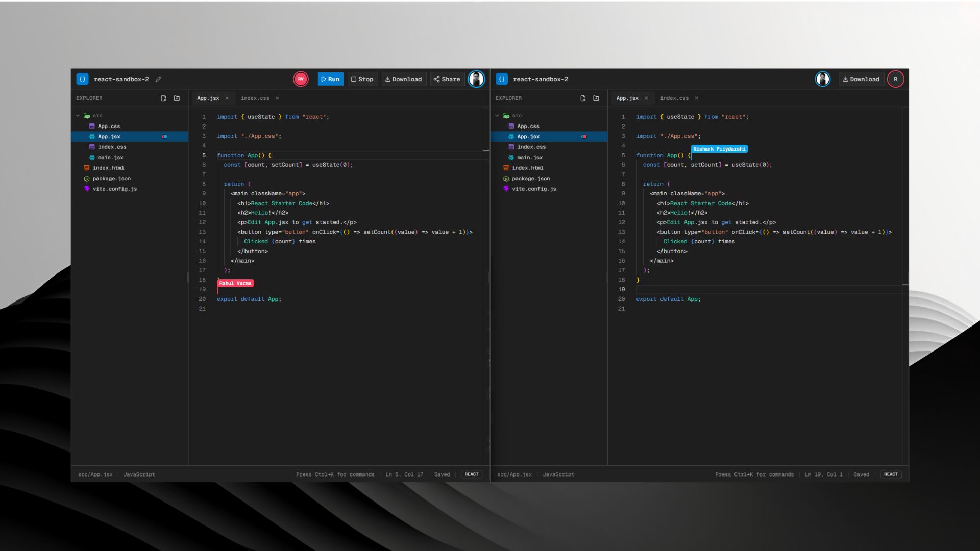Open profile avatar in left window header
980x551 pixels.
point(476,79)
